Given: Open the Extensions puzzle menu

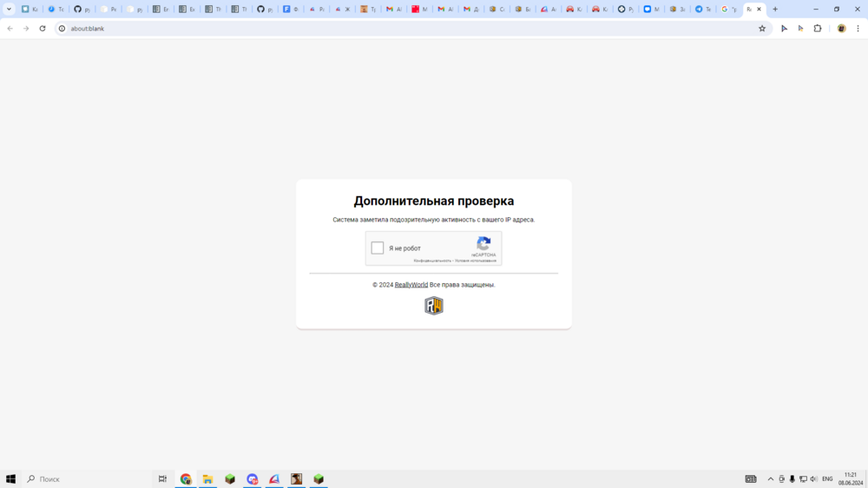Looking at the screenshot, I should (818, 29).
